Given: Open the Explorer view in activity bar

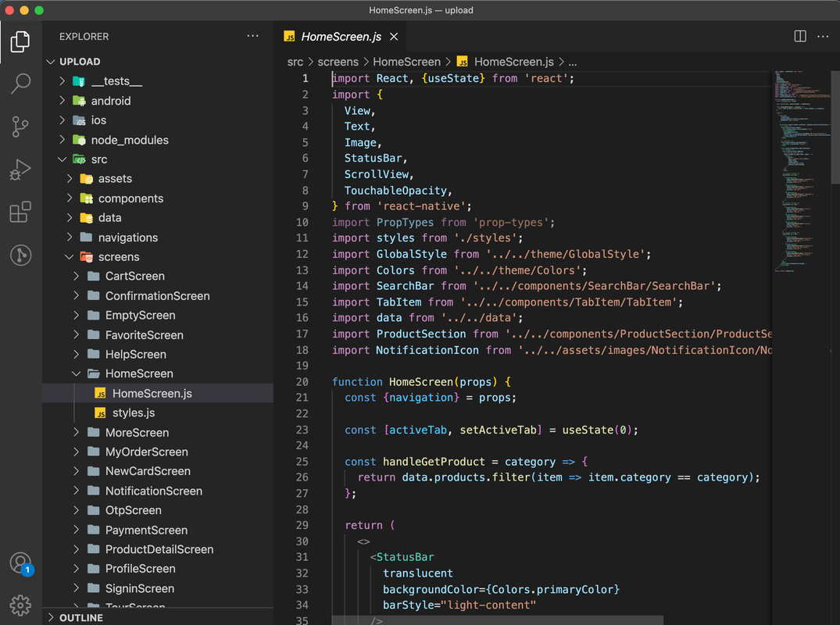Looking at the screenshot, I should (x=20, y=41).
